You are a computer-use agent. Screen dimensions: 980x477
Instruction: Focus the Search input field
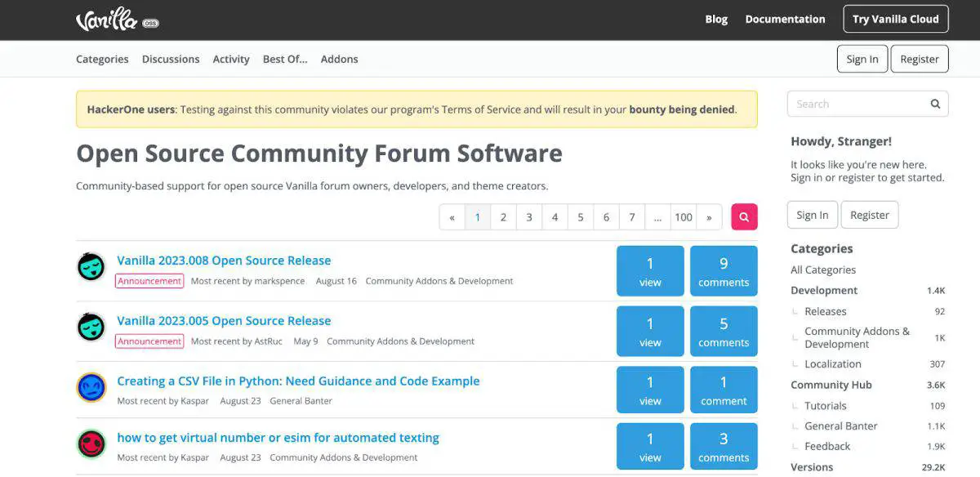(857, 104)
